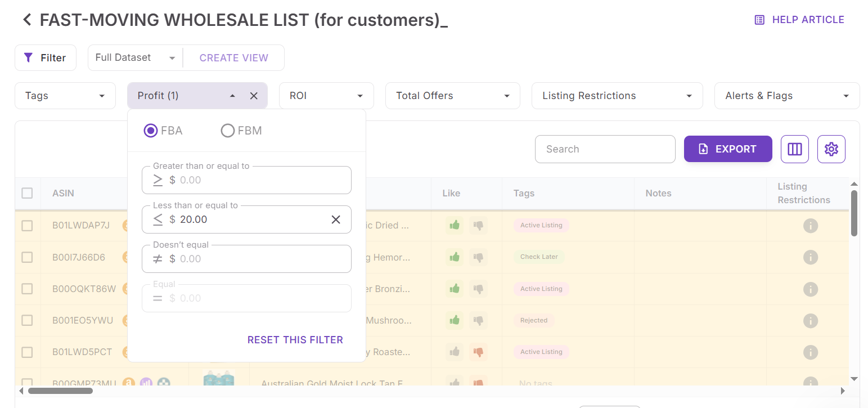Select the FBM radio button
868x408 pixels.
[228, 131]
